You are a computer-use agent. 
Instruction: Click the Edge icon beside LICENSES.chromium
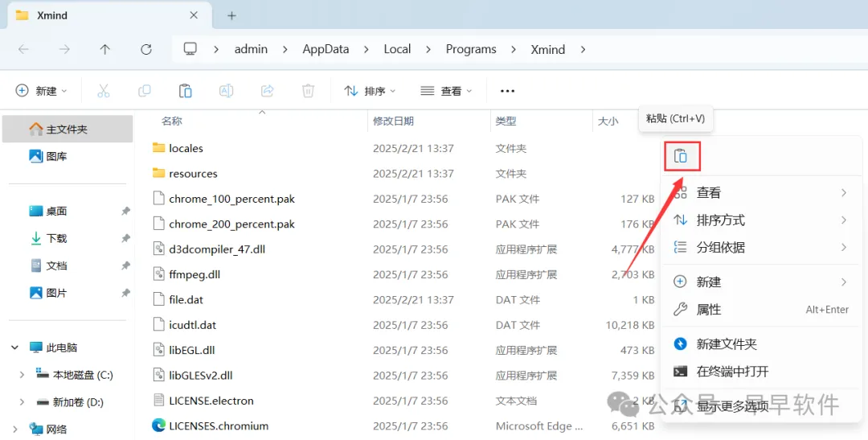(x=159, y=426)
